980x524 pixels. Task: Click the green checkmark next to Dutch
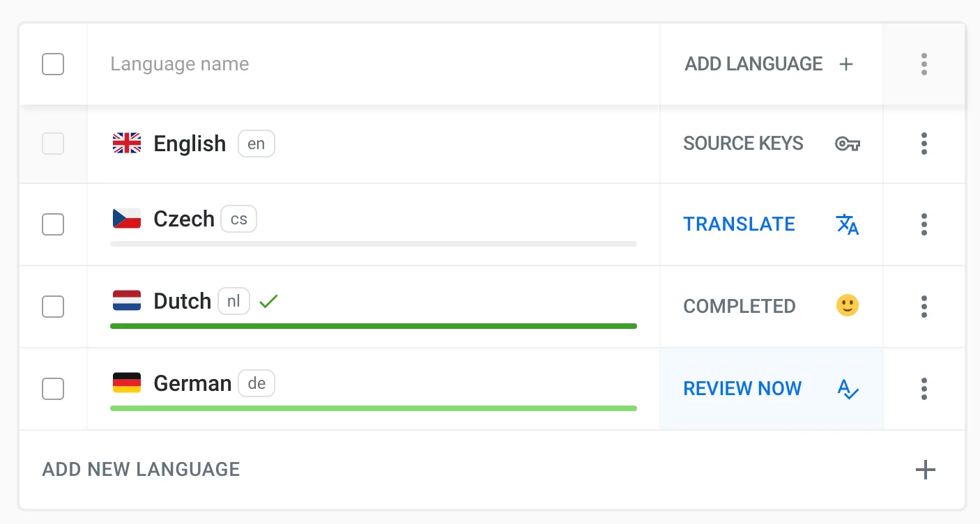coord(268,302)
